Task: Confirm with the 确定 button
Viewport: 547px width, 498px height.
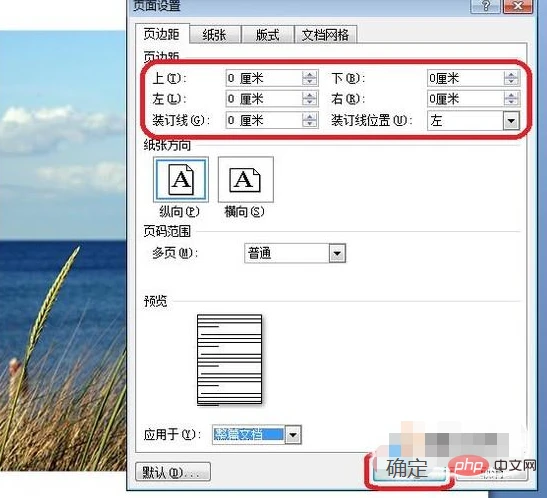Action: 409,469
